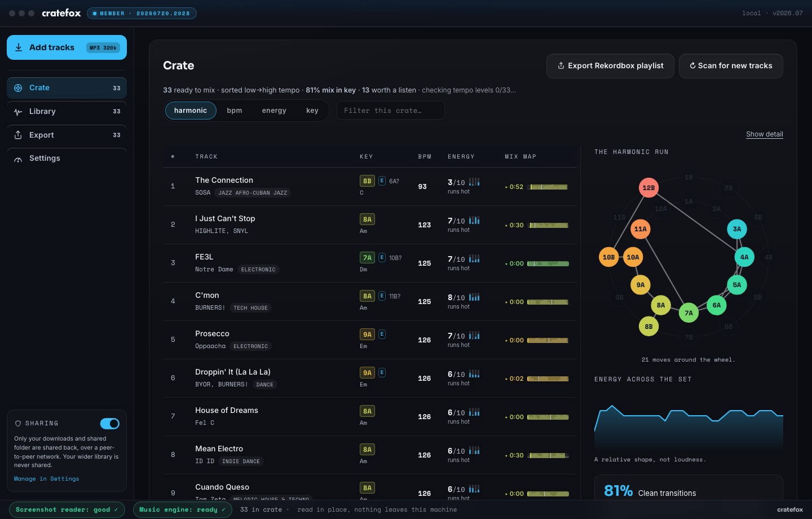Click the E badge on Droppin' It row
Screen dimensions: 812x519
(x=382, y=373)
